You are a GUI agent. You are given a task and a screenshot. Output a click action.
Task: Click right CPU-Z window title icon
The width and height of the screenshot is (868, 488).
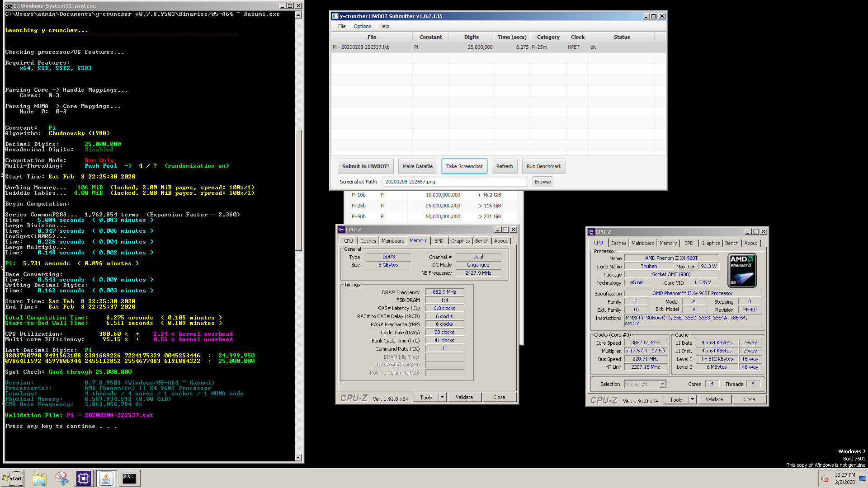pyautogui.click(x=591, y=232)
